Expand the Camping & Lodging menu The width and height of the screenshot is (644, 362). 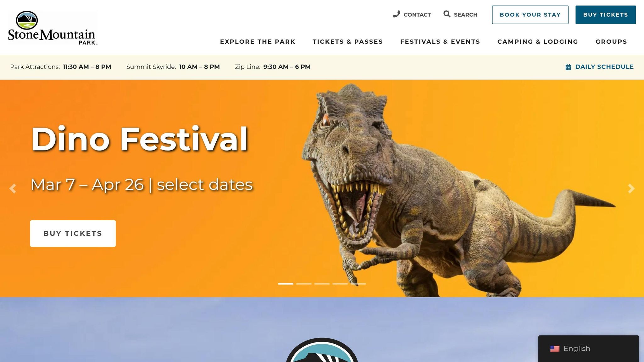pos(538,41)
